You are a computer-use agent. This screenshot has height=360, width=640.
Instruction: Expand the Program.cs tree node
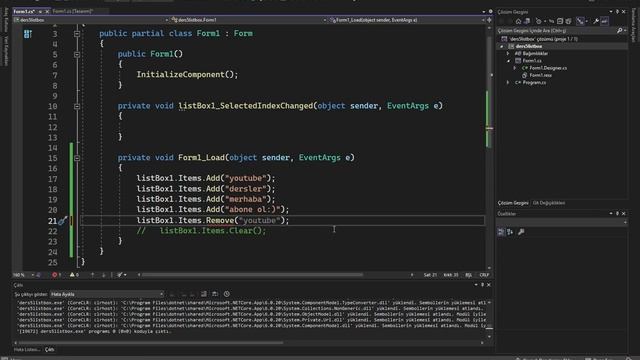[x=508, y=82]
